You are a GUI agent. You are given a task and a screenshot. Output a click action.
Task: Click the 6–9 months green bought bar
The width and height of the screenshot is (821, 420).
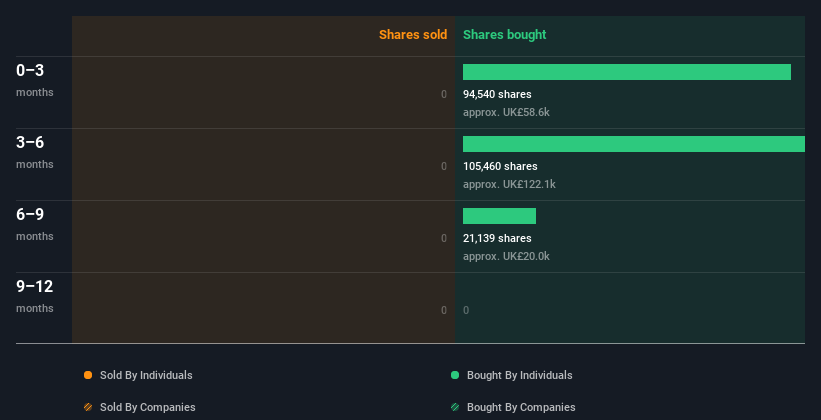tap(500, 216)
